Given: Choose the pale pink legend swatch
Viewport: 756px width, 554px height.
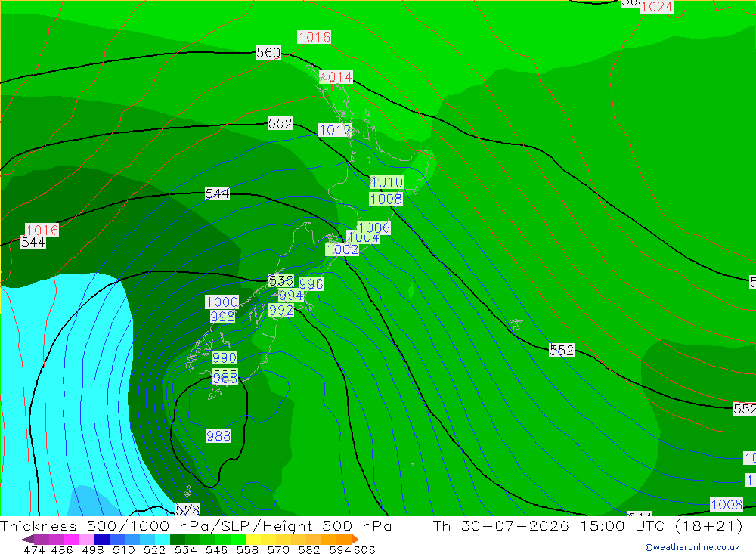Looking at the screenshot, I should (87, 539).
